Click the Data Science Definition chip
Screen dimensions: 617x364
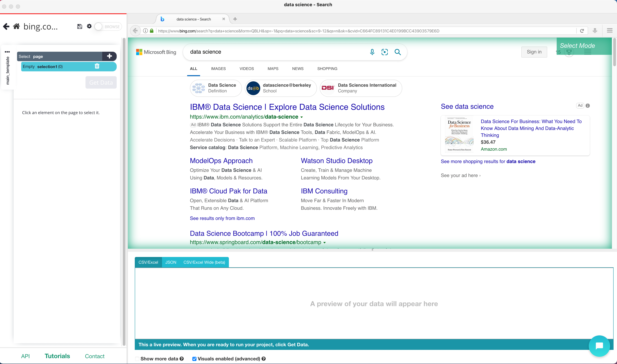tap(216, 88)
